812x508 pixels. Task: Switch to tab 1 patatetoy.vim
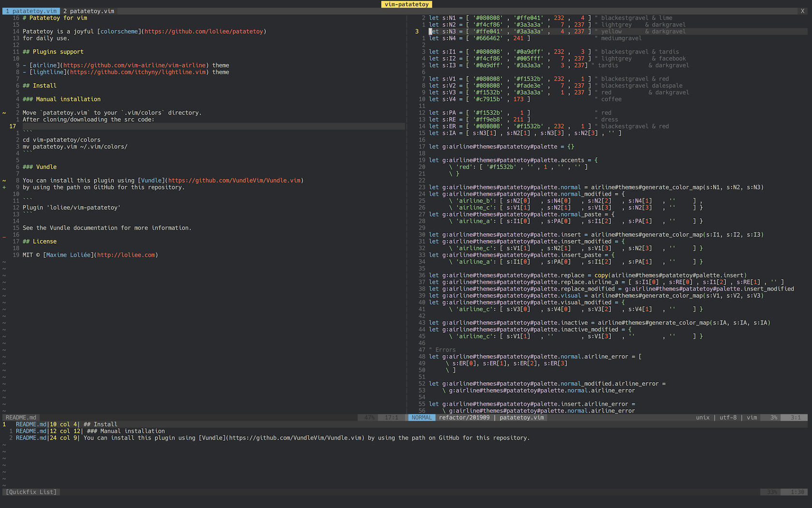tap(31, 11)
